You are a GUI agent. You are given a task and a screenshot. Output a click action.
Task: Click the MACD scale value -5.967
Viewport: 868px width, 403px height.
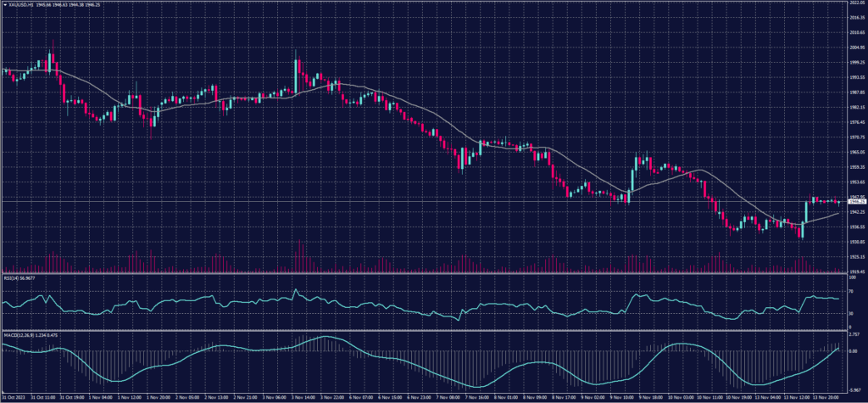854,389
